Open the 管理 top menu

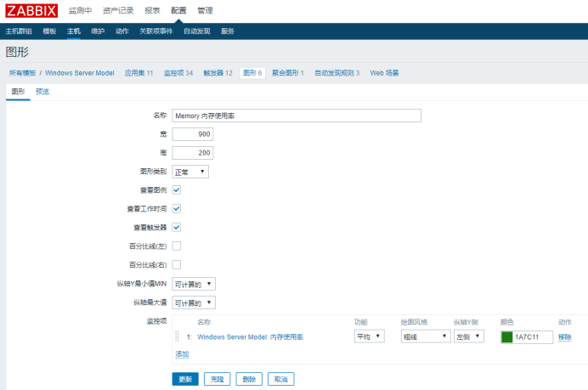(205, 10)
